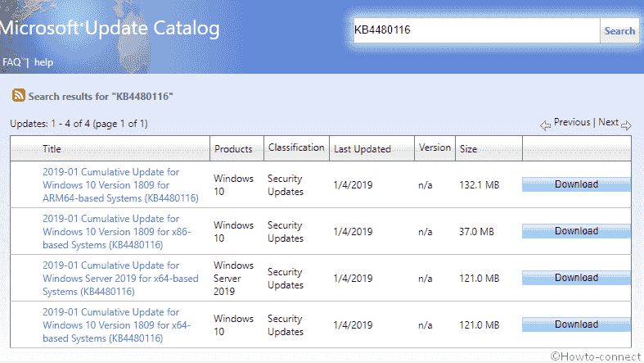The width and height of the screenshot is (644, 363).
Task: Open the Windows 10 x86-based Systems update link
Action: (x=117, y=231)
